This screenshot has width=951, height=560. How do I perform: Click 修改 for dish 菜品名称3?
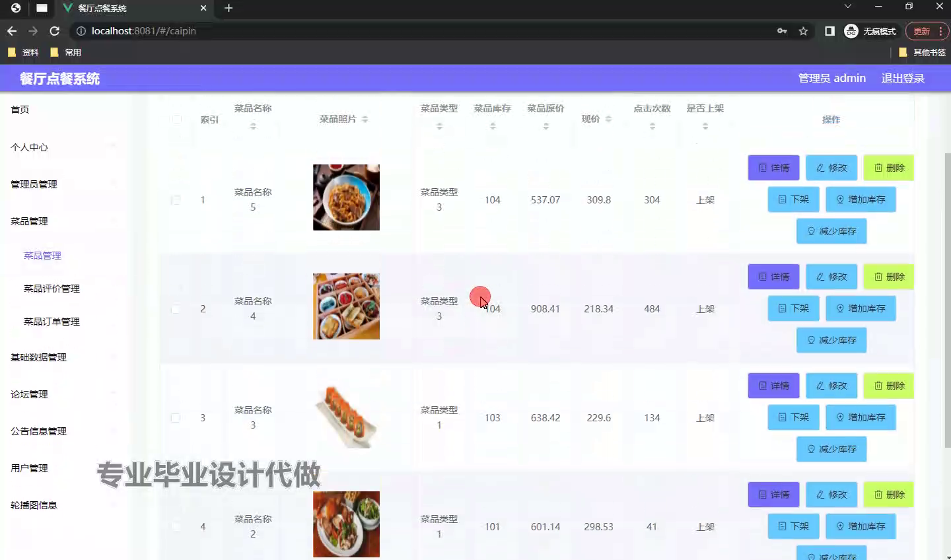831,386
